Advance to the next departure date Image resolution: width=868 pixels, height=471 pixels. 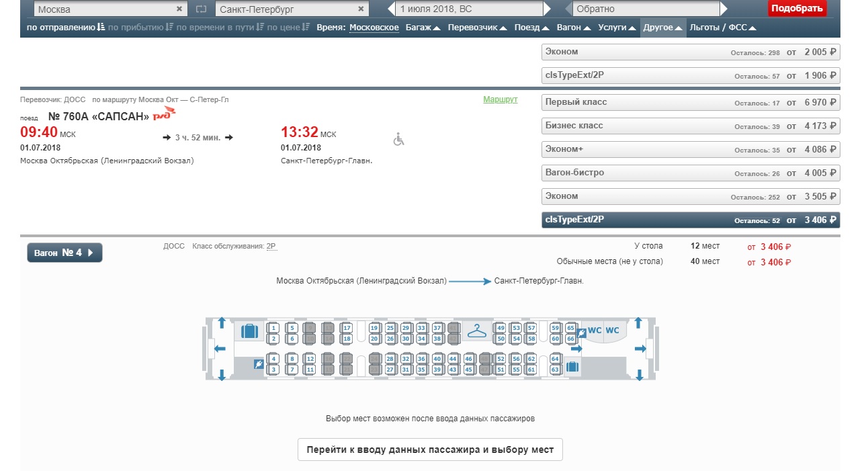click(x=547, y=9)
